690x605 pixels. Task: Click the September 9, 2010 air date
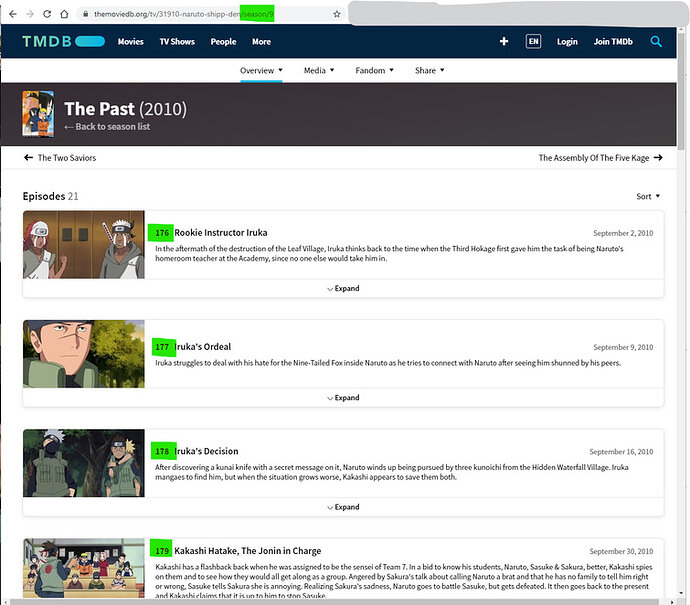click(623, 347)
